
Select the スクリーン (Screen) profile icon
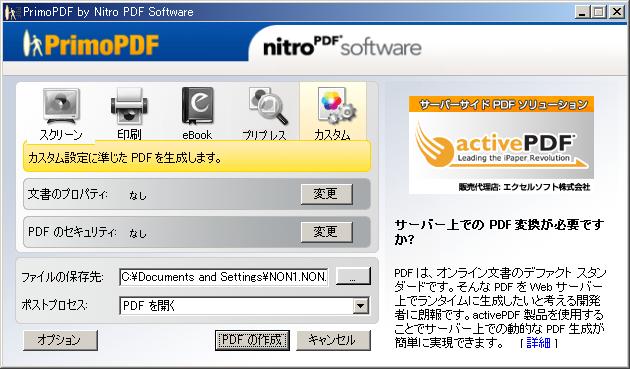(61, 106)
